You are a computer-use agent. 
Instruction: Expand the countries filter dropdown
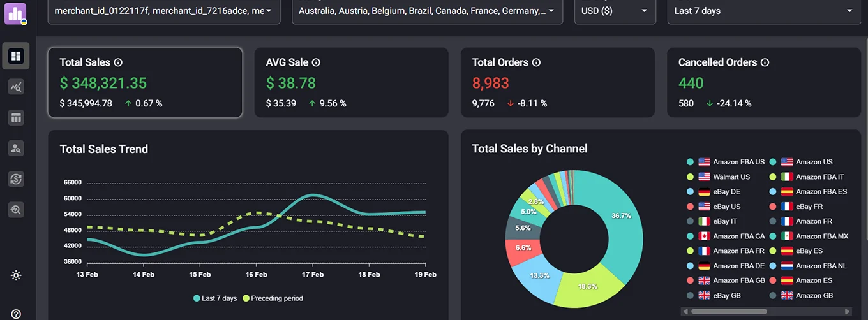point(427,11)
